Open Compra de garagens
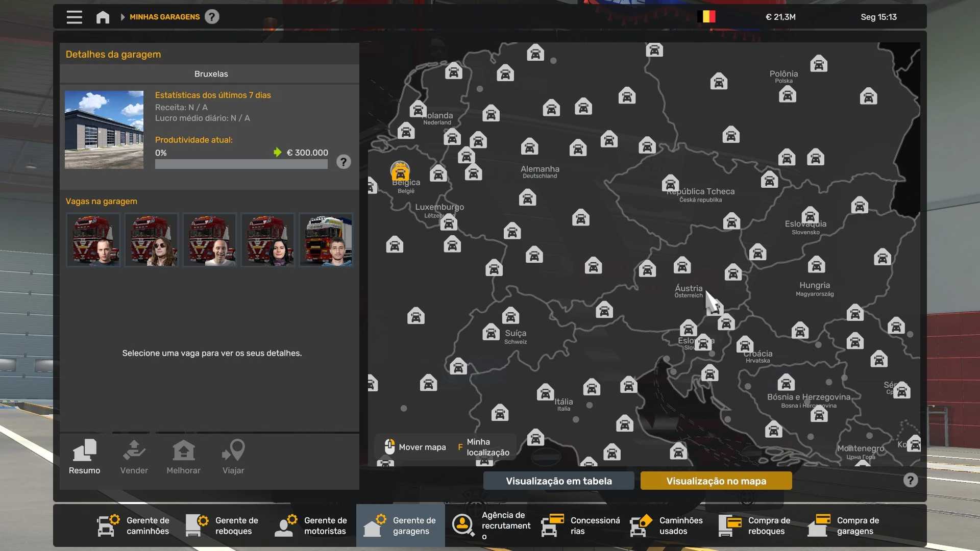Viewport: 980px width, 551px height. (845, 525)
